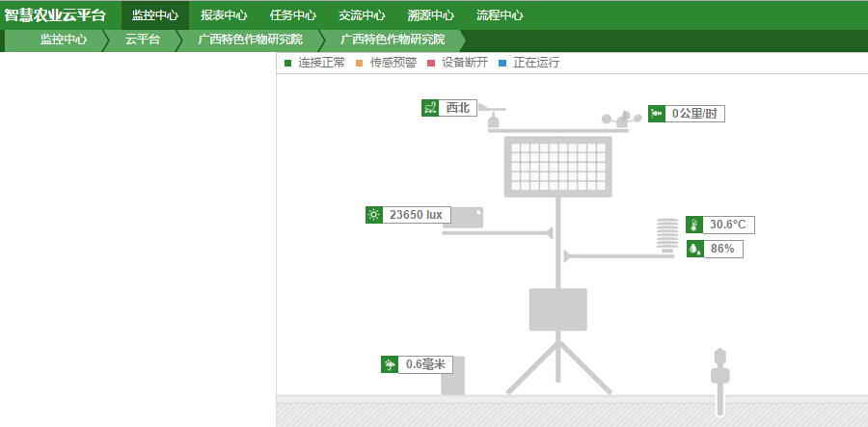Click the green 连接正常 legend swatch
The image size is (868, 427).
pyautogui.click(x=287, y=63)
